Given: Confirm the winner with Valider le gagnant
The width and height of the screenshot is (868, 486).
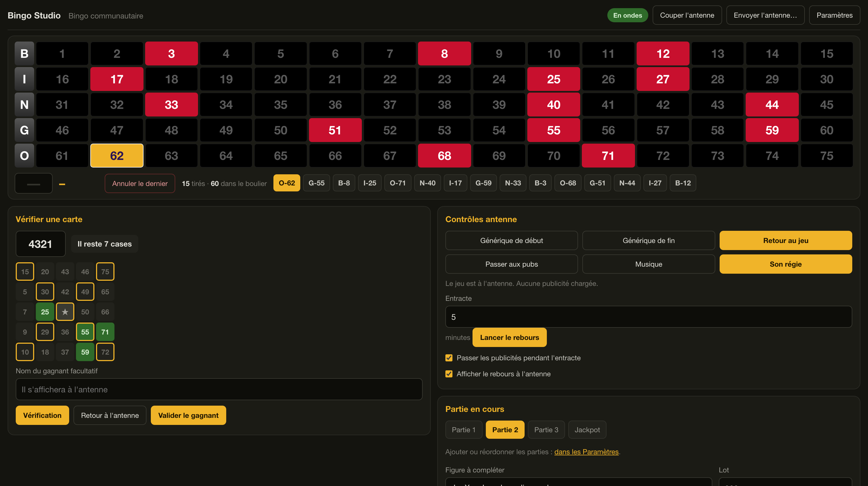Looking at the screenshot, I should coord(188,415).
